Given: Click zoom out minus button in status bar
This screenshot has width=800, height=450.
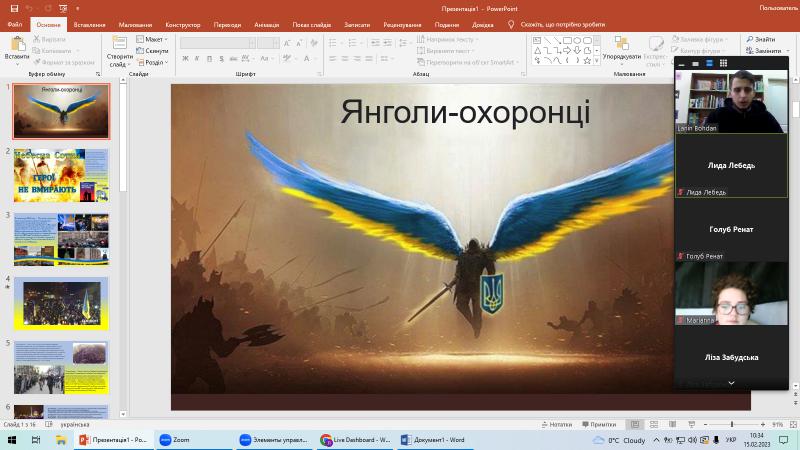Looking at the screenshot, I should pos(705,424).
